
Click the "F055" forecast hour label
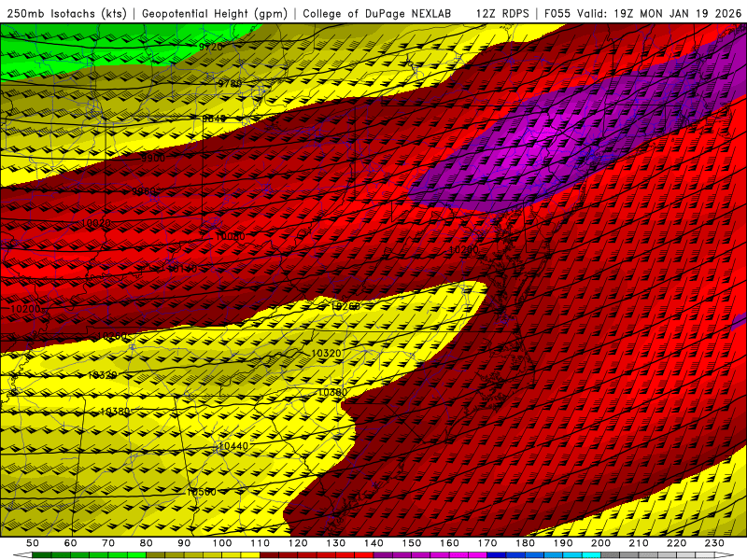pos(557,14)
